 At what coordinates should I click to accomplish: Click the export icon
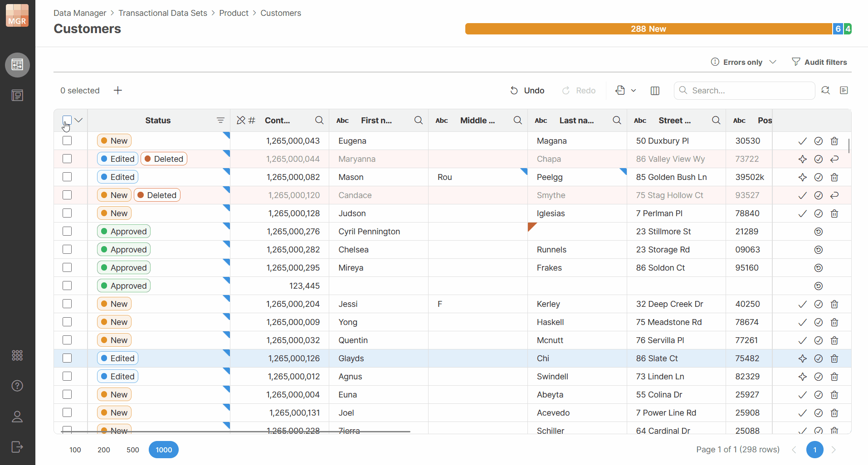[x=620, y=90]
